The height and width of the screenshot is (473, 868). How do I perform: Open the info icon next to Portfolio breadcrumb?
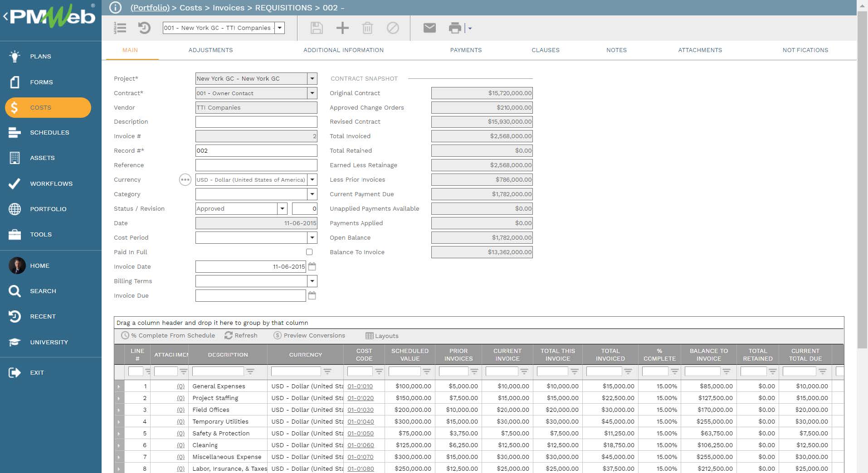click(116, 8)
